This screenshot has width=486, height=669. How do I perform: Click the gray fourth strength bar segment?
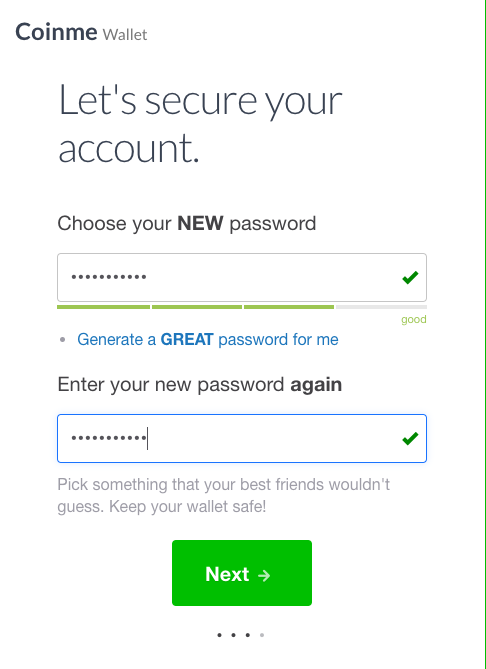(381, 307)
